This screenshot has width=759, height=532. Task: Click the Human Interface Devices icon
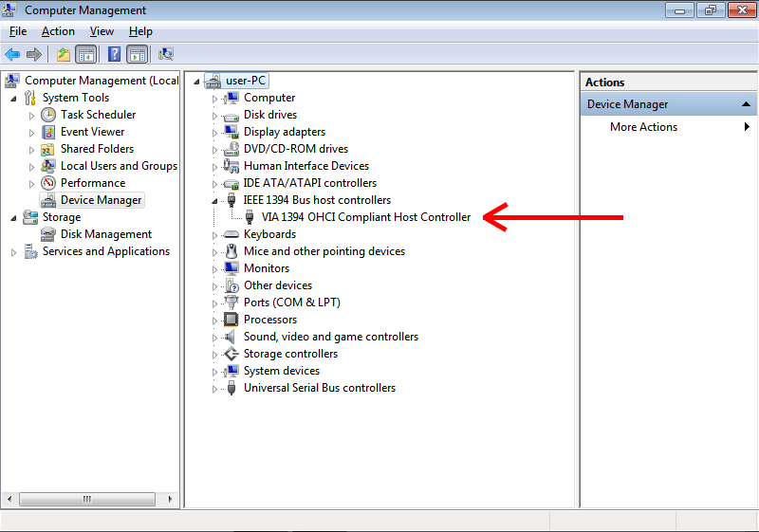231,166
